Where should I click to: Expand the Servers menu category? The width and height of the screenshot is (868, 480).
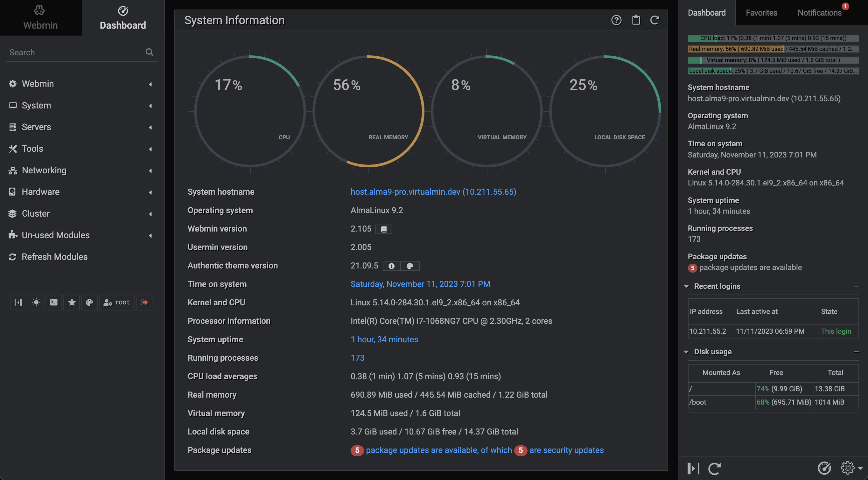pos(81,127)
